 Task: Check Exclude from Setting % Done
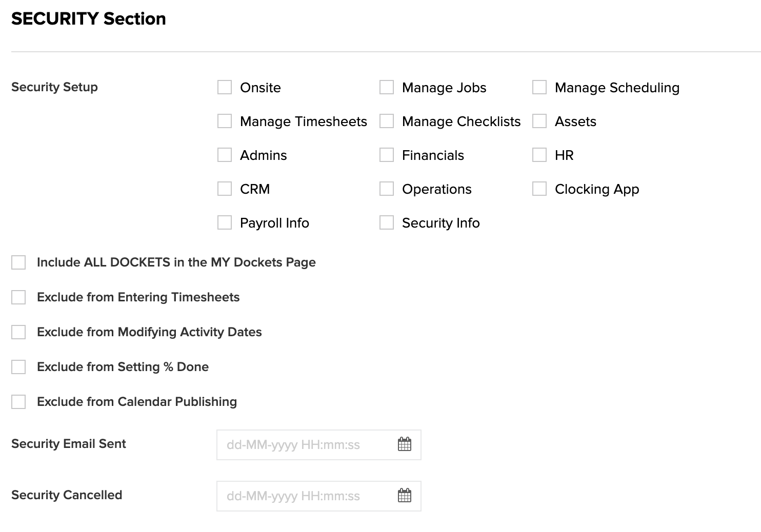pos(18,366)
